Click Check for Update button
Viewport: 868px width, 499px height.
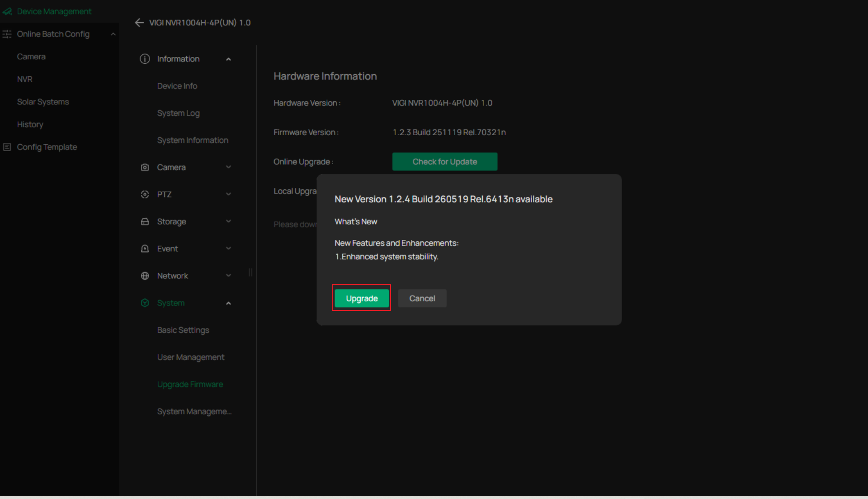445,162
